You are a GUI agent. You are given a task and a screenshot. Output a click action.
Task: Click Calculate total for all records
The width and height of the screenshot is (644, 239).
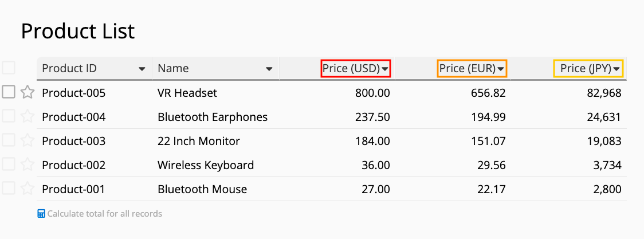pyautogui.click(x=105, y=214)
